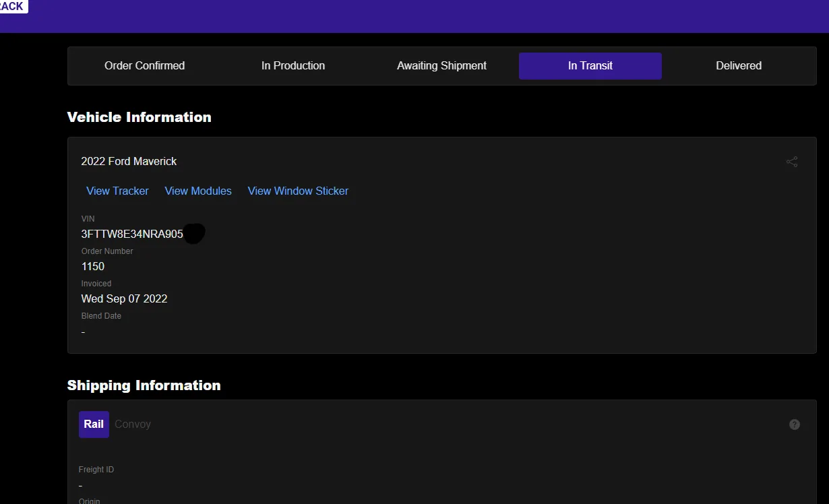This screenshot has width=829, height=504.
Task: Click the 2022 Ford Maverick title
Action: click(129, 162)
